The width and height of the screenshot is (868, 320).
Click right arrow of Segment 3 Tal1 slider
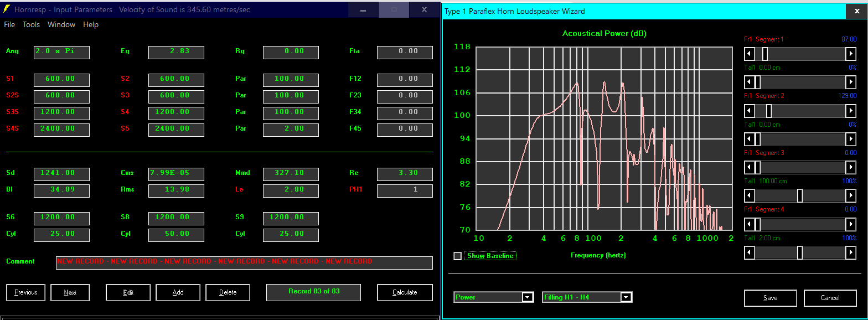(x=851, y=195)
